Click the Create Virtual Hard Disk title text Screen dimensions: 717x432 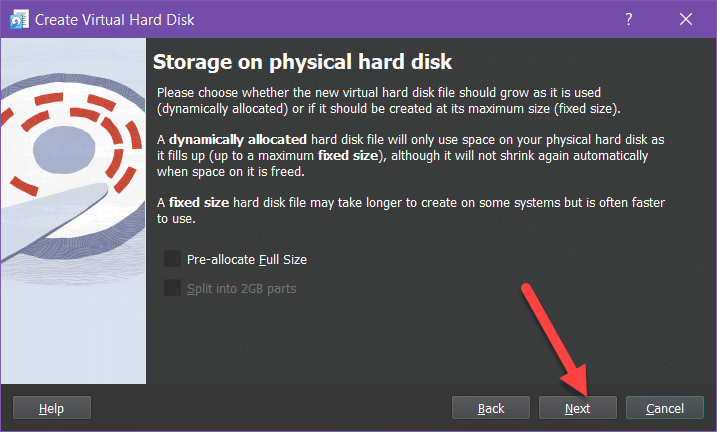115,19
